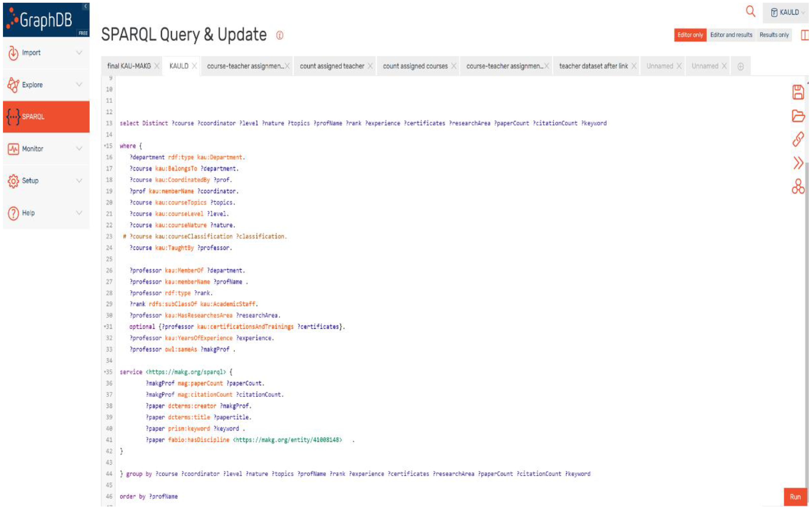
Task: Click info icon next to SPARQL Query & Update
Action: 279,35
